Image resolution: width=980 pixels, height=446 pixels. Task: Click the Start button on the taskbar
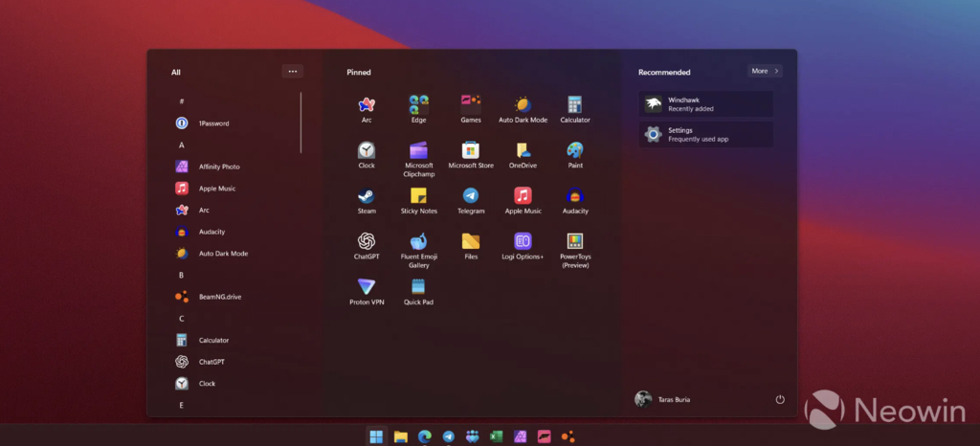click(x=376, y=436)
